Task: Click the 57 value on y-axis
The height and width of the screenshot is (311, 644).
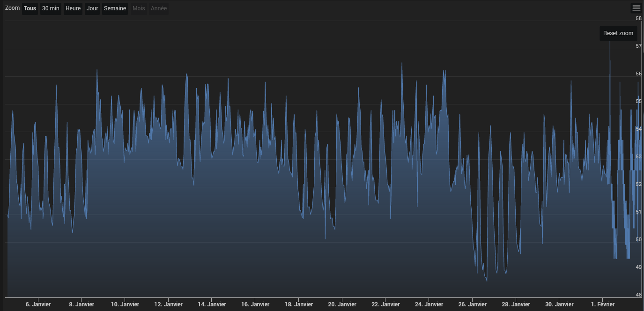Action: pos(638,46)
